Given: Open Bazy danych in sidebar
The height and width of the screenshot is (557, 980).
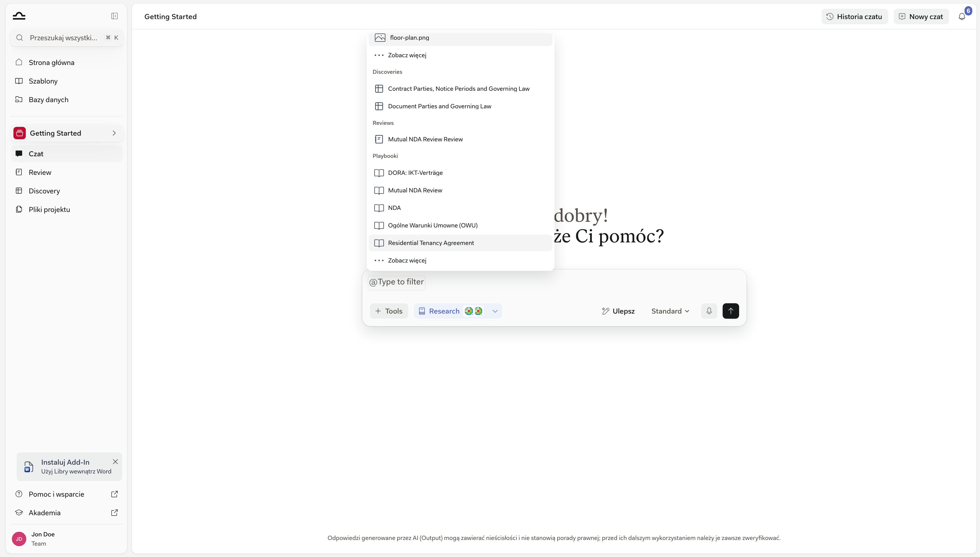Looking at the screenshot, I should (67, 100).
